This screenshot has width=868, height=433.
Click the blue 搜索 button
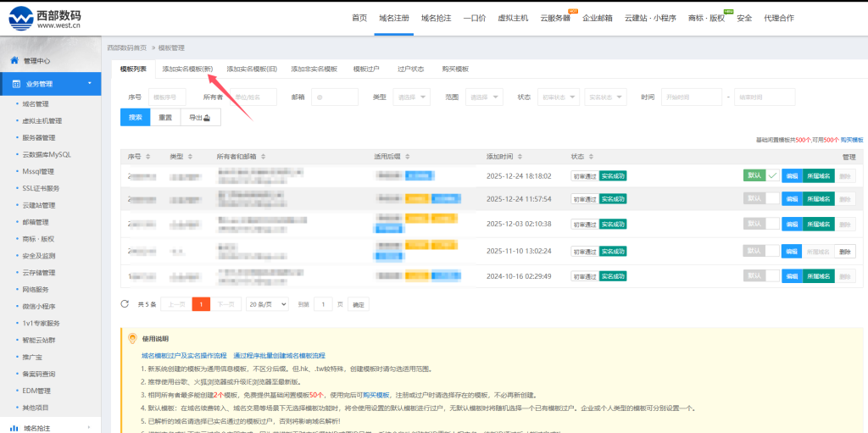tap(135, 118)
